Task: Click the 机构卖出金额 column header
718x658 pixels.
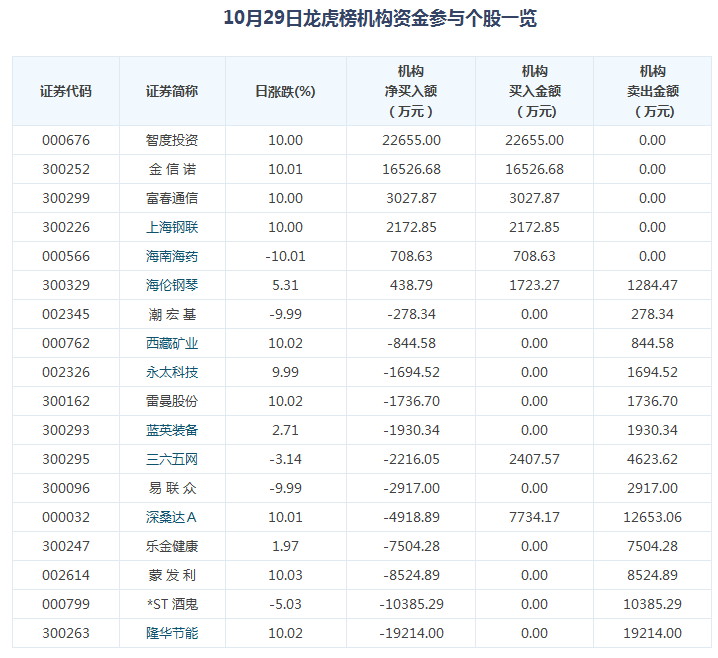Action: tap(652, 91)
